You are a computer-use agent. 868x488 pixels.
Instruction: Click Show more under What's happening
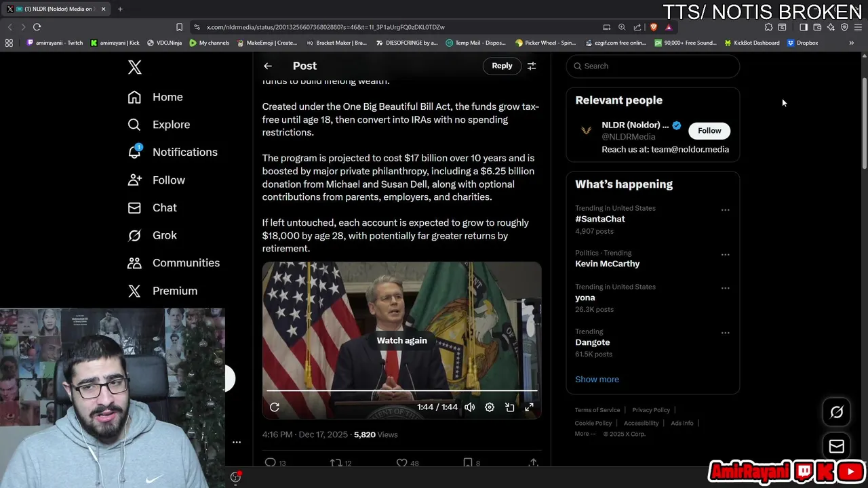[x=597, y=380]
